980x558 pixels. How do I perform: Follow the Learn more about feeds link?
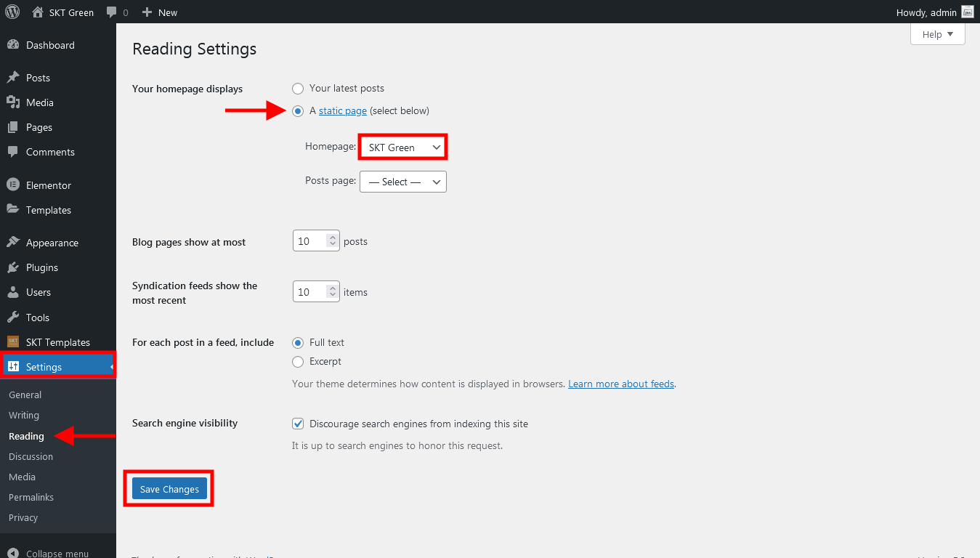[621, 384]
